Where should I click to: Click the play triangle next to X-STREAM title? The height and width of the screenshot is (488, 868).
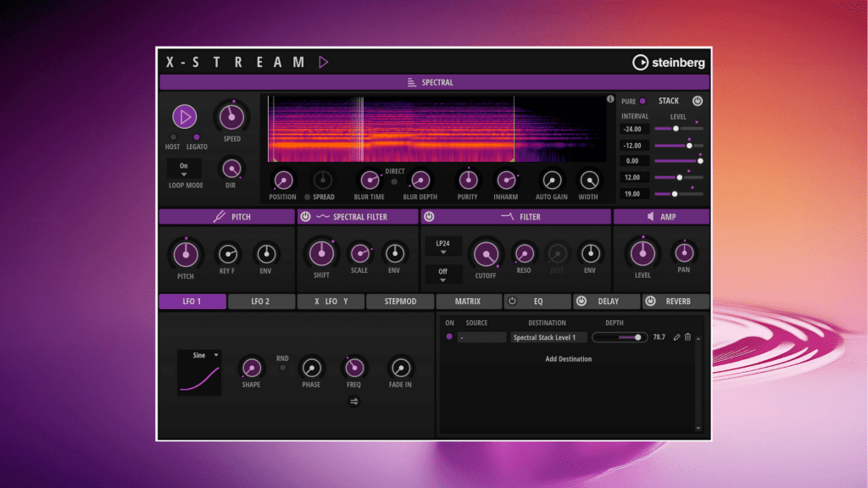coord(323,62)
